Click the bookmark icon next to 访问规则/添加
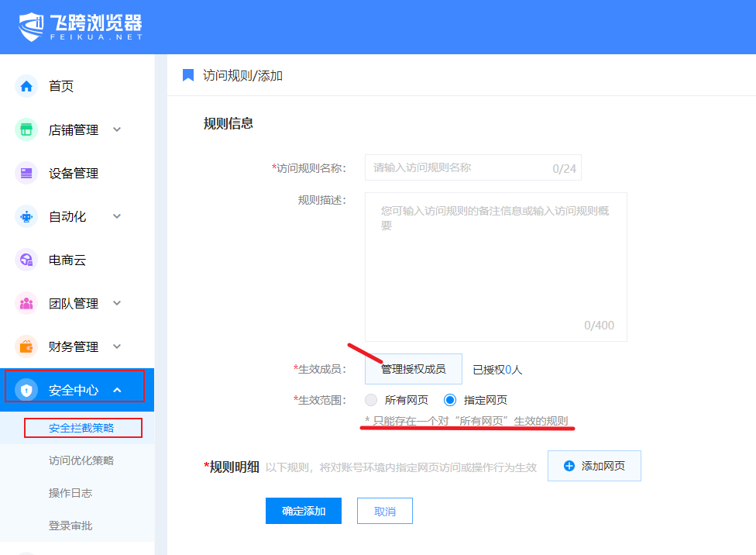 pyautogui.click(x=187, y=75)
